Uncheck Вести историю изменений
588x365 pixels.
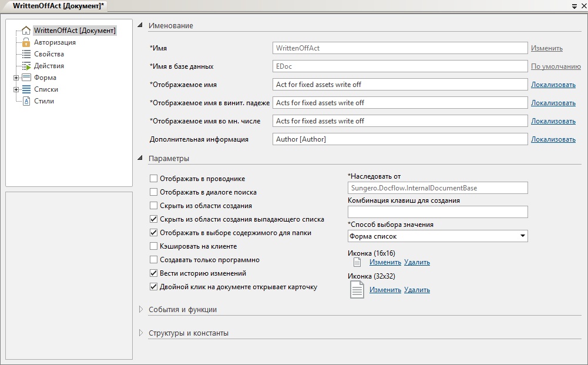154,273
